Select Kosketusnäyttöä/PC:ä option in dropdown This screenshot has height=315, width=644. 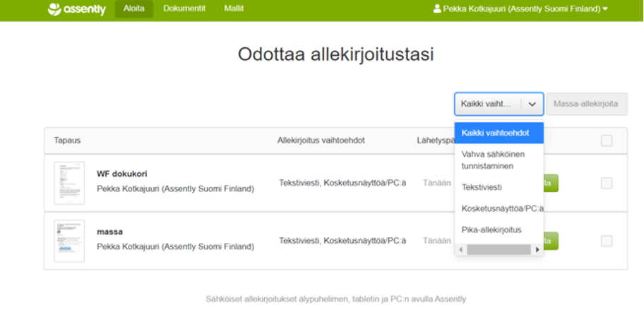(x=499, y=208)
